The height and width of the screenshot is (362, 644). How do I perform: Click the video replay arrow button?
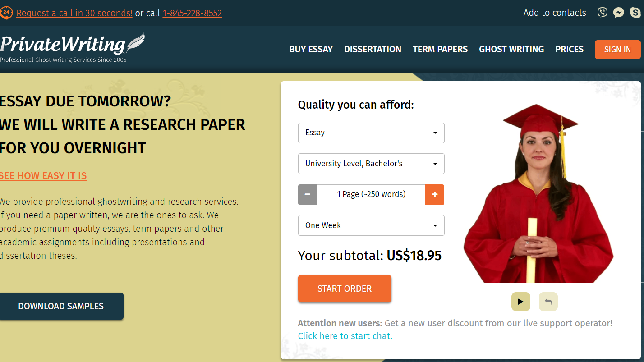coord(548,302)
